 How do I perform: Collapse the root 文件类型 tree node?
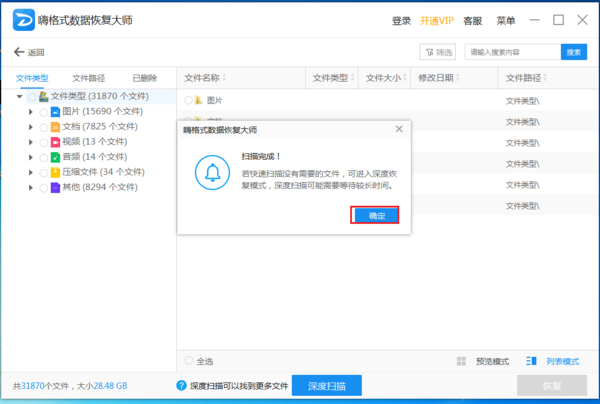(20, 96)
